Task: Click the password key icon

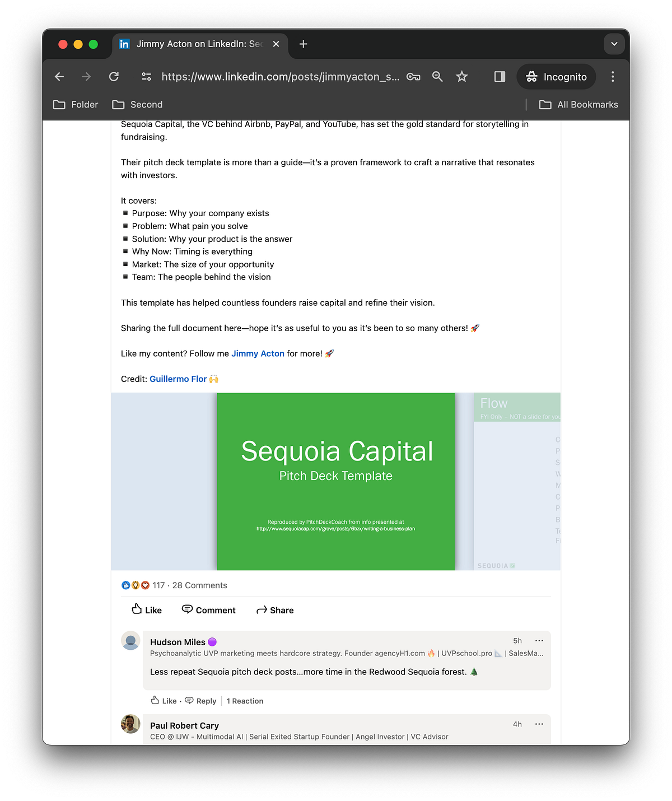Action: click(413, 77)
